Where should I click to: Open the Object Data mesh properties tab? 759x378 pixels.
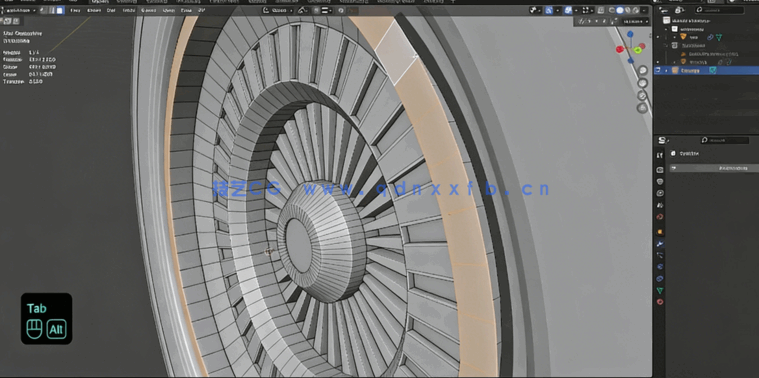click(659, 290)
